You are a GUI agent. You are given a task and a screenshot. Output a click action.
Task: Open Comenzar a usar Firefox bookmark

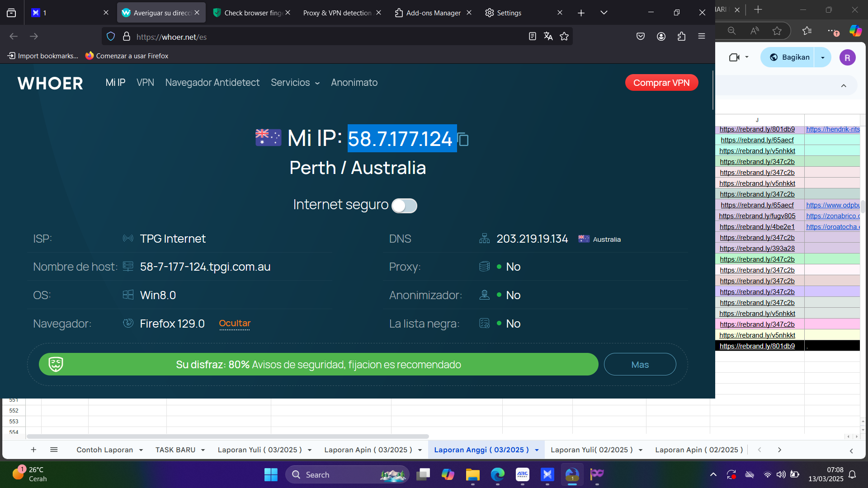(x=127, y=56)
